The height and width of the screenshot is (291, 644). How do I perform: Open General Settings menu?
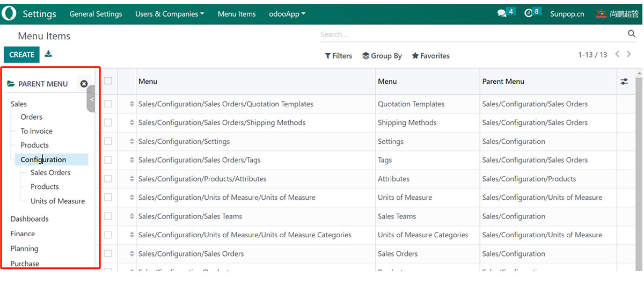pos(96,14)
